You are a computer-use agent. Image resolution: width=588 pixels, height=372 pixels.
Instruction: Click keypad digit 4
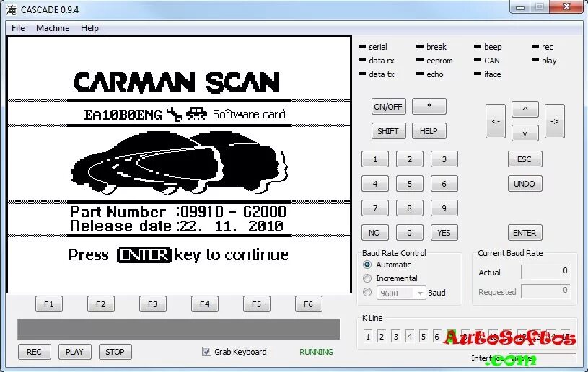click(375, 184)
